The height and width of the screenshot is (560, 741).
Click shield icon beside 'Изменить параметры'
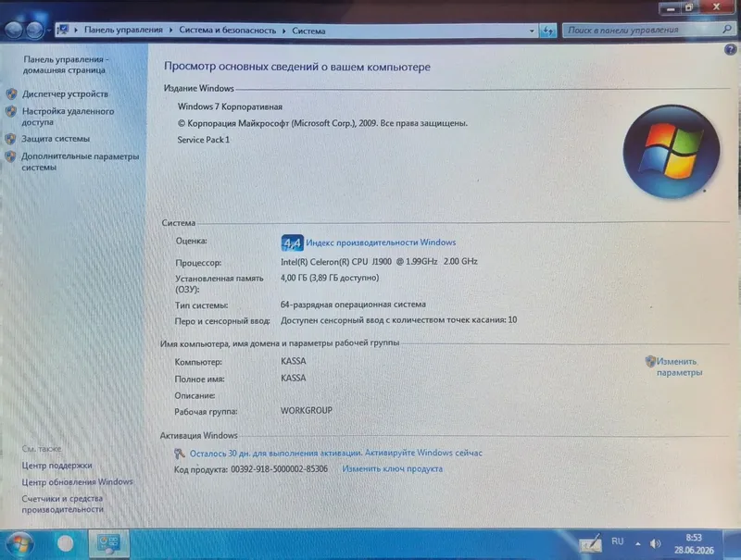650,362
